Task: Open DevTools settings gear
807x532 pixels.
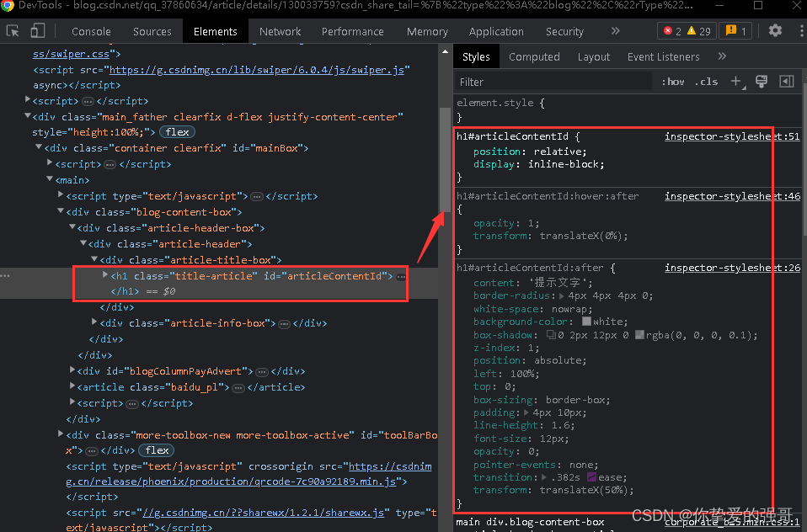Action: 775,30
